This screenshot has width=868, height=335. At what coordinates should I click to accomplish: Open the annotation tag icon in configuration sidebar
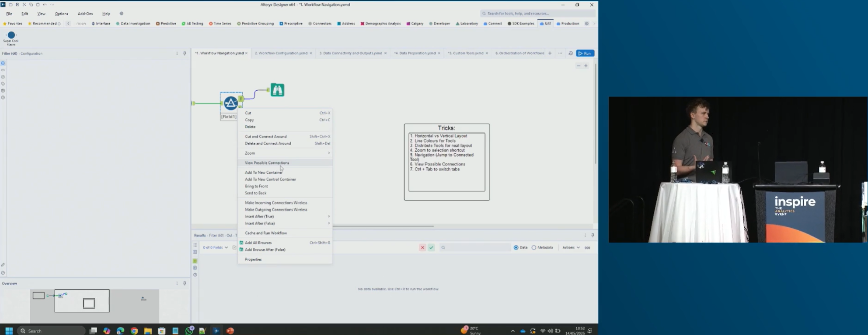3,84
